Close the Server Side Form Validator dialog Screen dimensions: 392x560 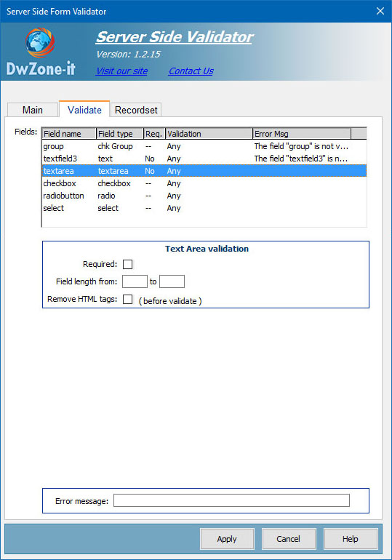pos(380,11)
